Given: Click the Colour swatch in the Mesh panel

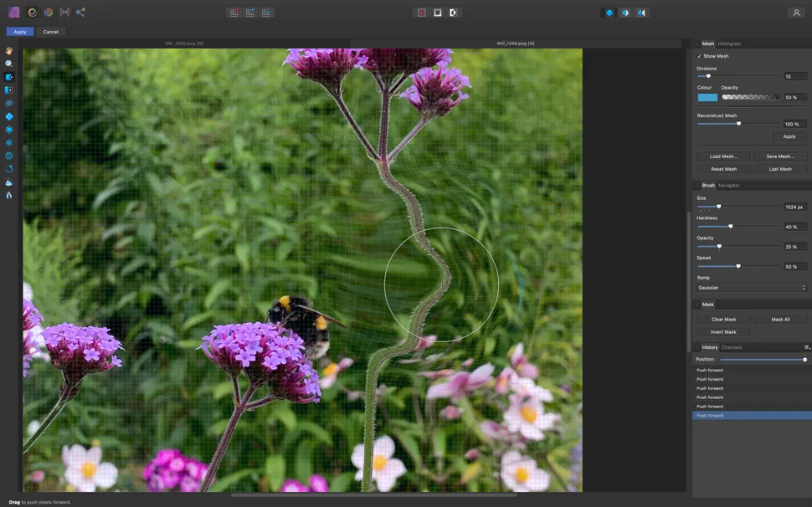Looking at the screenshot, I should click(x=707, y=97).
